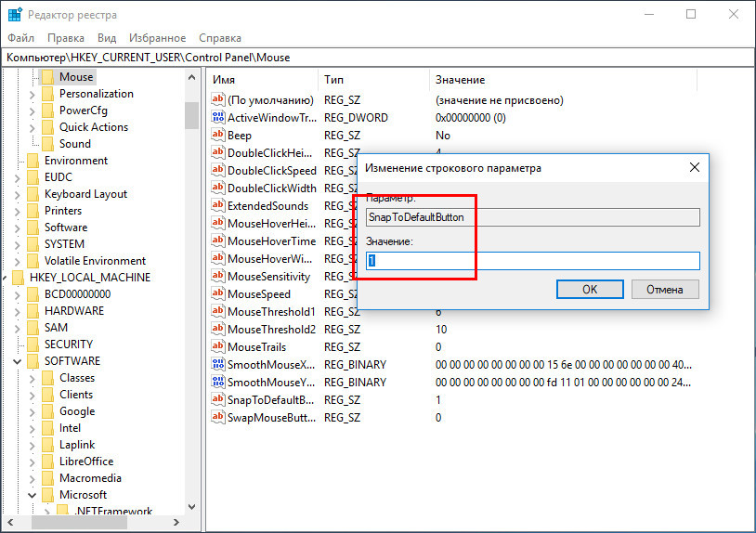Select the MouseHoverTime string icon
756x533 pixels.
pyautogui.click(x=218, y=240)
